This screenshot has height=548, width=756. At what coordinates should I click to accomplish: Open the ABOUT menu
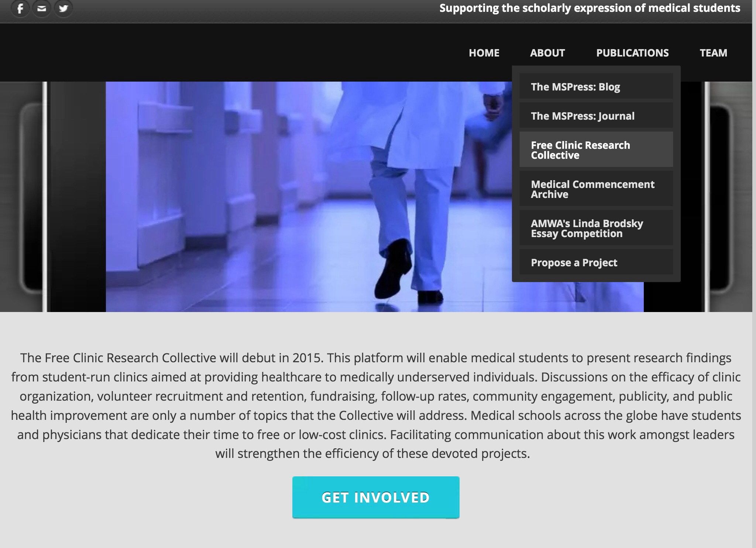pos(547,53)
